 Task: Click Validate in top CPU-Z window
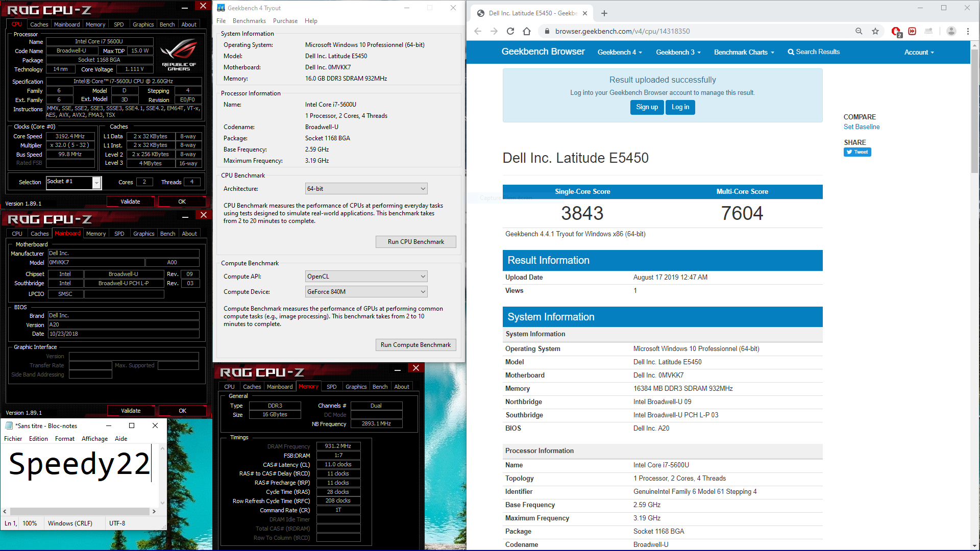(130, 202)
